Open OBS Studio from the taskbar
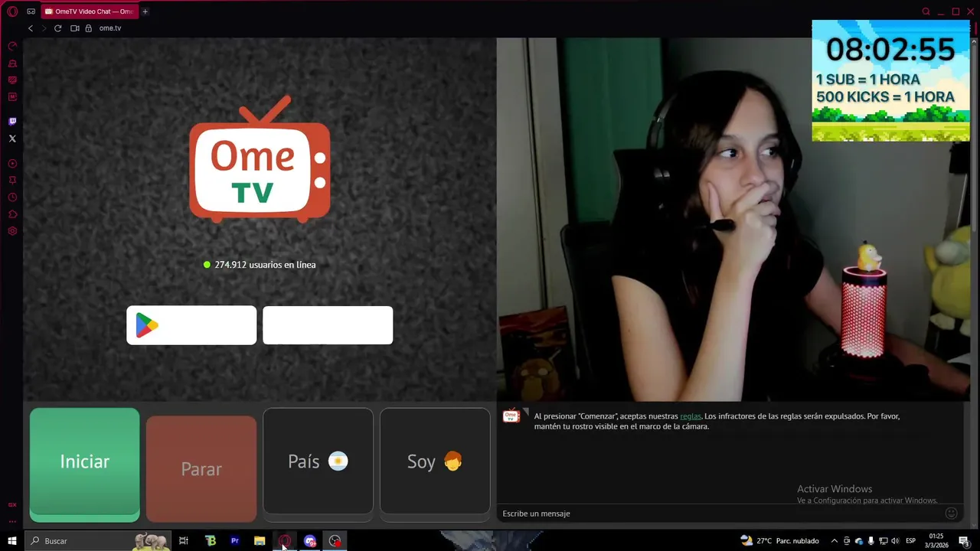980x551 pixels. click(335, 541)
